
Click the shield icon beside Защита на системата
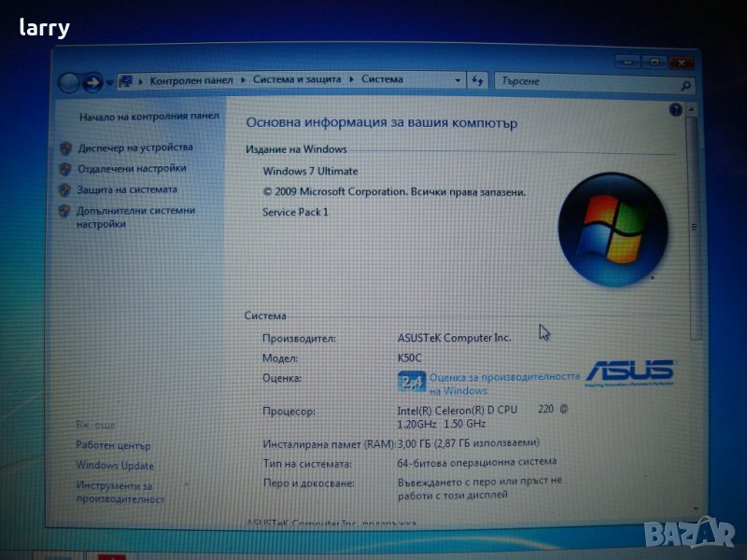click(x=65, y=189)
